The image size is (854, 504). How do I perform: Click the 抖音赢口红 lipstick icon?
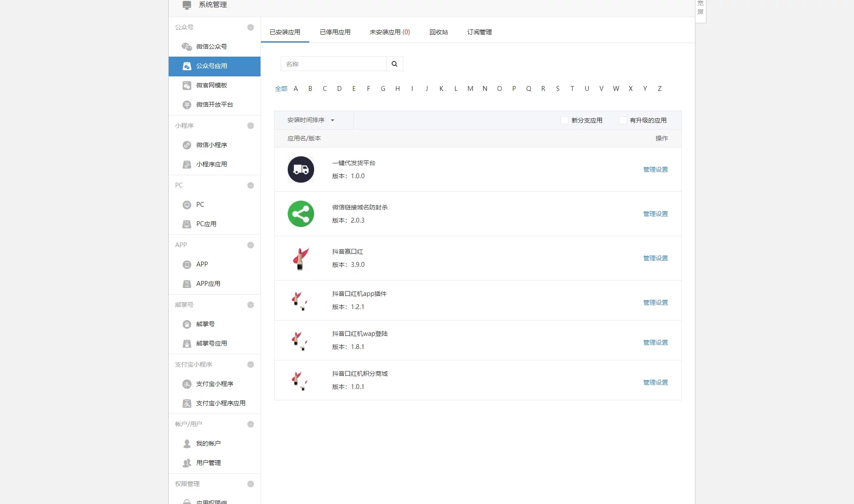[300, 258]
